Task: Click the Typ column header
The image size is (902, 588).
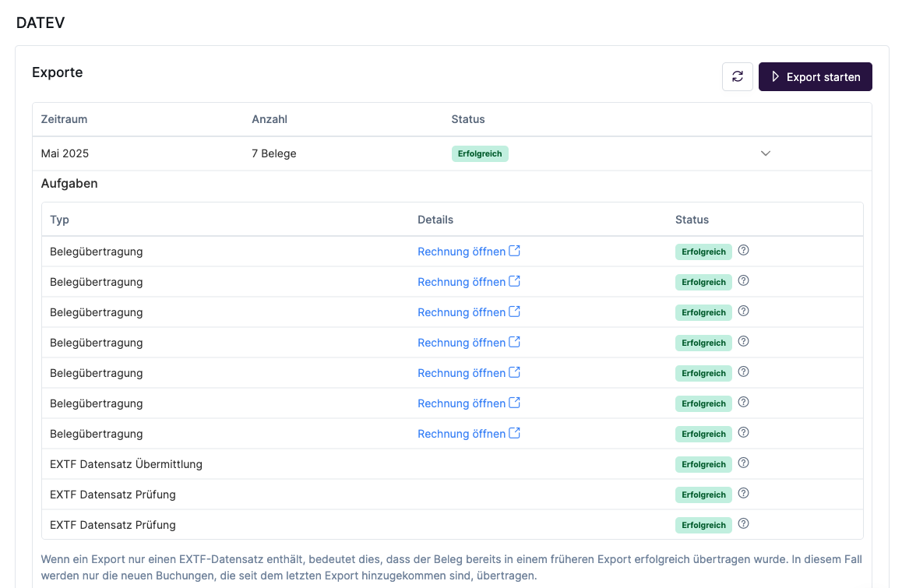Action: [x=59, y=220]
